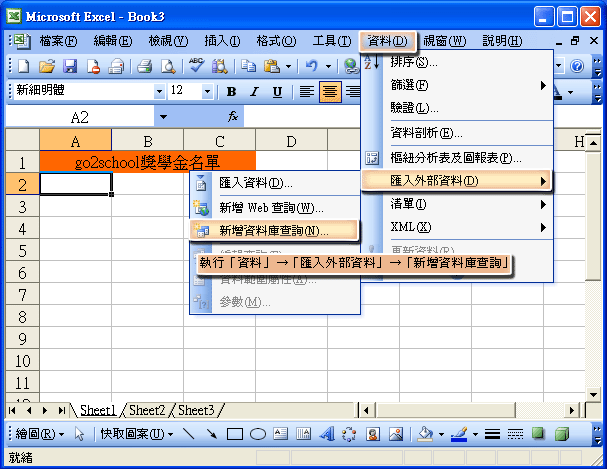
Task: Click the Fill Color paint bucket
Action: click(424, 434)
